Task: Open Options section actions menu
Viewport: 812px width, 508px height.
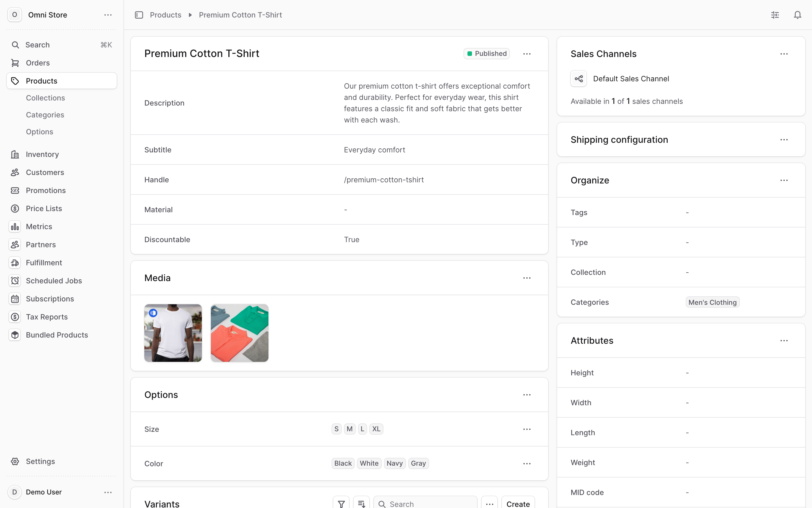Action: tap(527, 395)
